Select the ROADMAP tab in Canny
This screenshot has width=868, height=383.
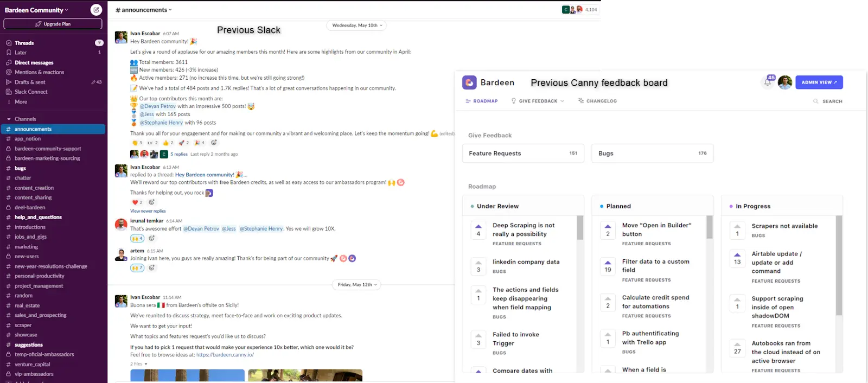tap(481, 101)
